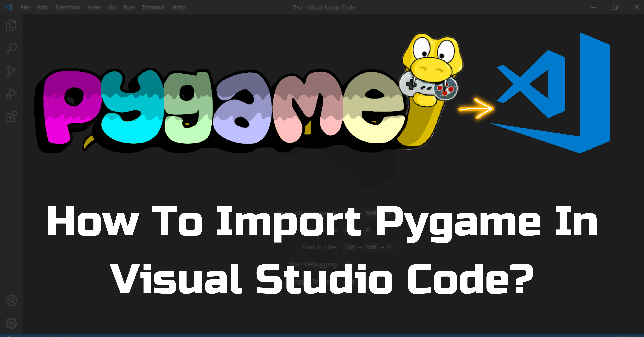Open the Edit menu
Screen dimensions: 644x337
[x=42, y=7]
